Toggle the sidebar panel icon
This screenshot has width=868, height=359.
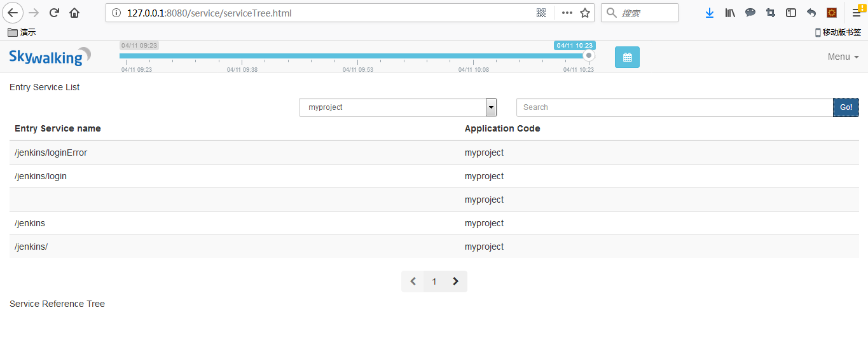coord(791,13)
